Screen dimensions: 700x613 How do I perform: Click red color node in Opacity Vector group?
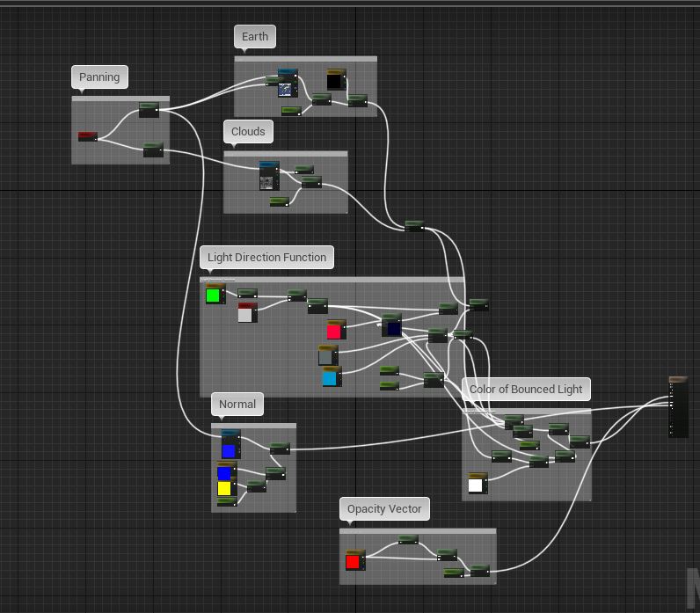(353, 561)
